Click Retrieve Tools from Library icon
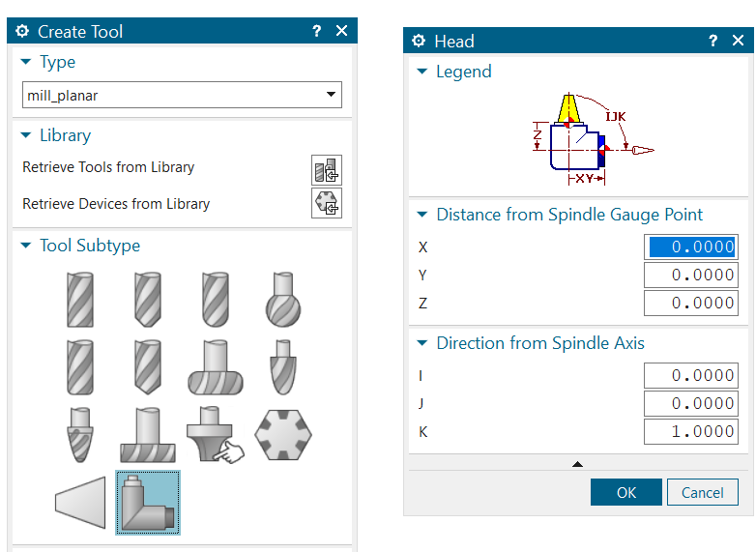 click(327, 169)
